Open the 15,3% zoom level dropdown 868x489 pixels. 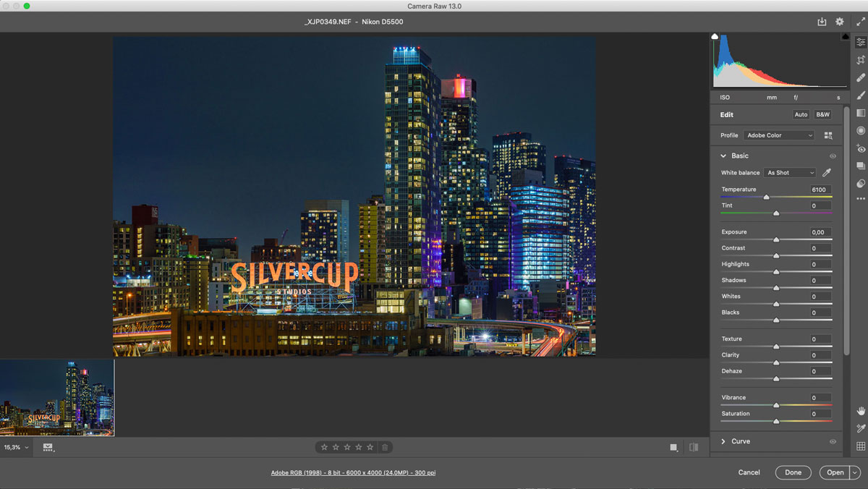coord(17,447)
